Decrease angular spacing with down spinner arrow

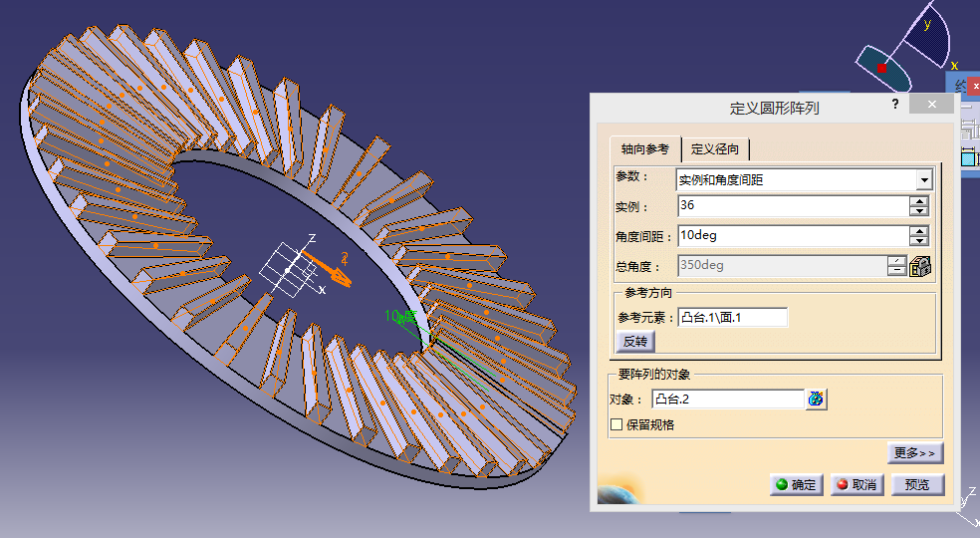pos(919,242)
